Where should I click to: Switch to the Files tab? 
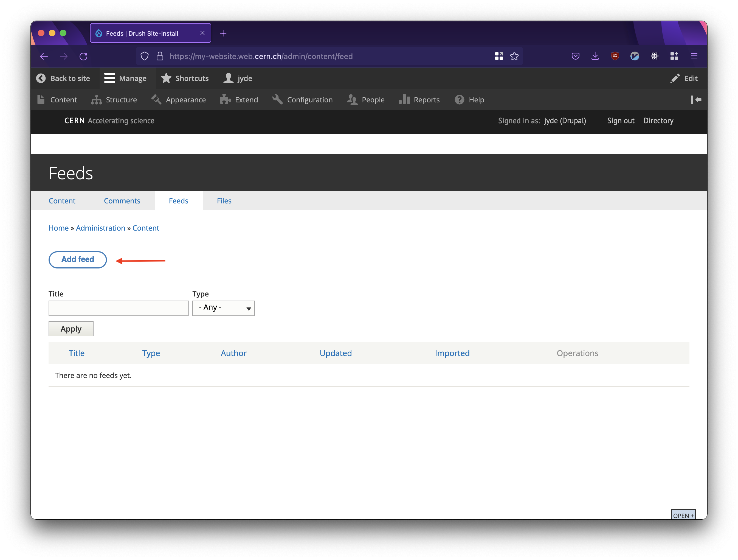coord(224,201)
